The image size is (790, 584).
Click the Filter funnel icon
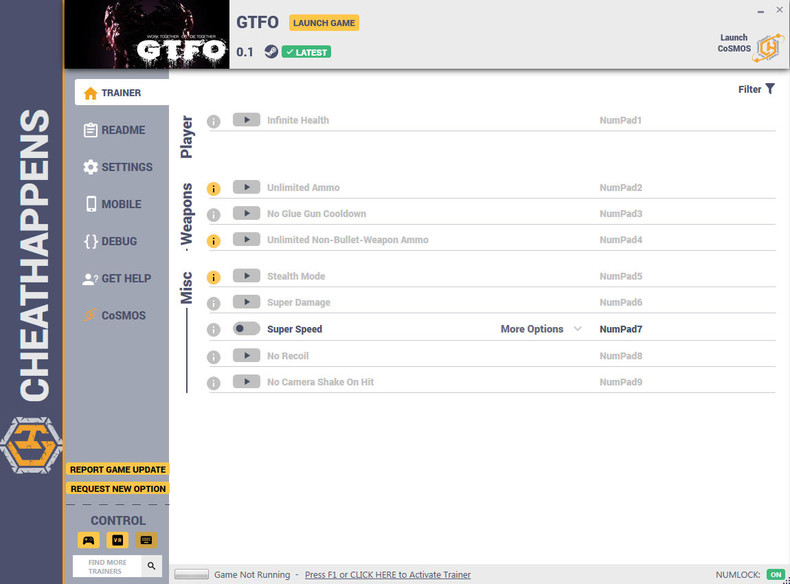tap(770, 89)
